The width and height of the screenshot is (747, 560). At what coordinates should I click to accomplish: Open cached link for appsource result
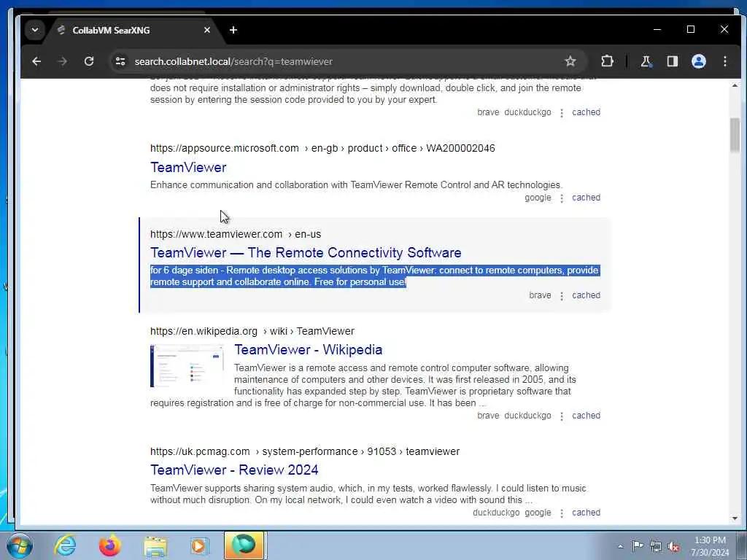coord(586,198)
